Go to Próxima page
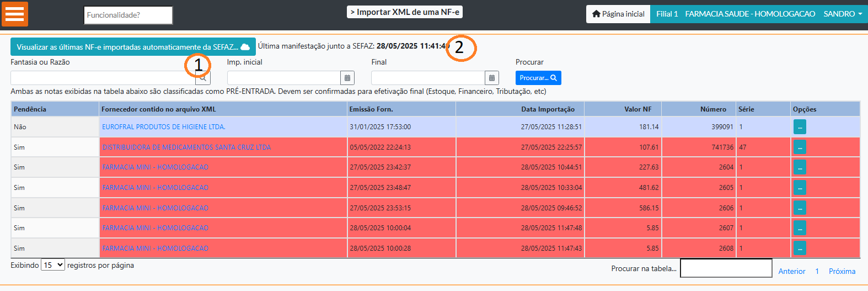 click(842, 271)
